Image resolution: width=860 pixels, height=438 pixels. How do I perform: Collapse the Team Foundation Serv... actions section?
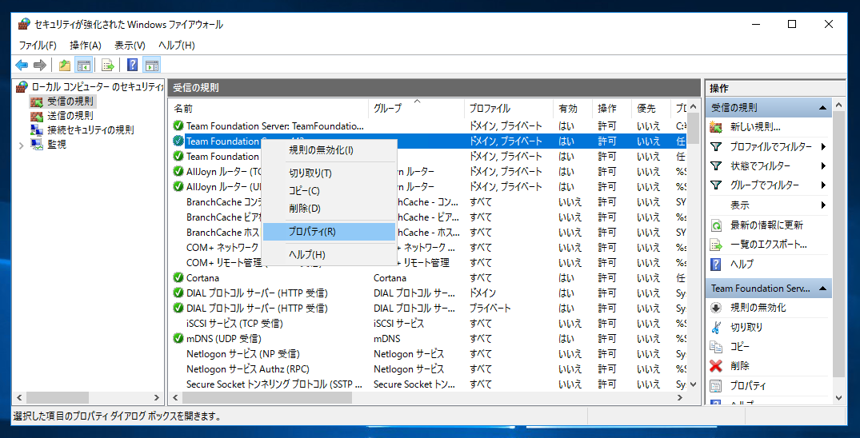[823, 288]
